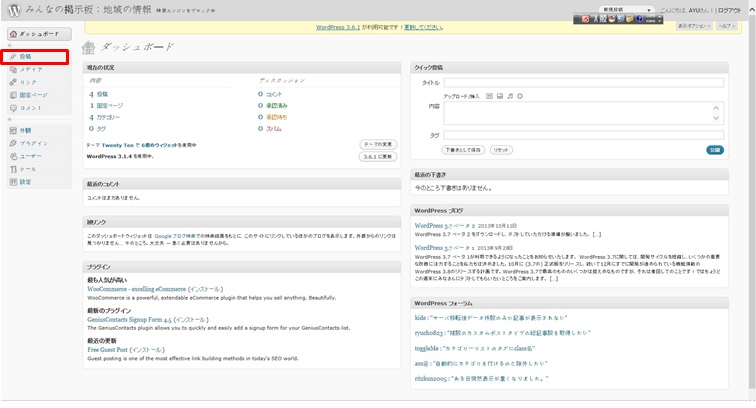The height and width of the screenshot is (408, 756).
Task: Click the WordPress 3.6.1 update notice link
Action: [x=338, y=27]
